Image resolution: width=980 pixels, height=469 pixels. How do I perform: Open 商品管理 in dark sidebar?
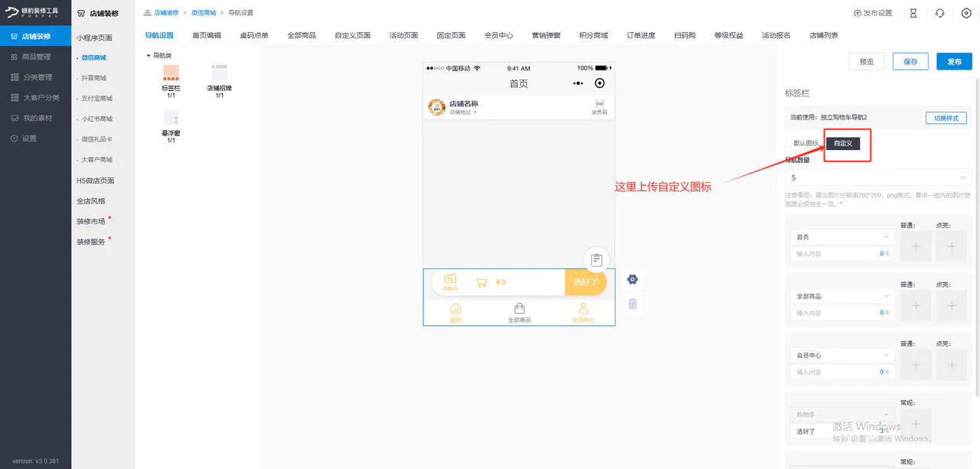tap(36, 57)
